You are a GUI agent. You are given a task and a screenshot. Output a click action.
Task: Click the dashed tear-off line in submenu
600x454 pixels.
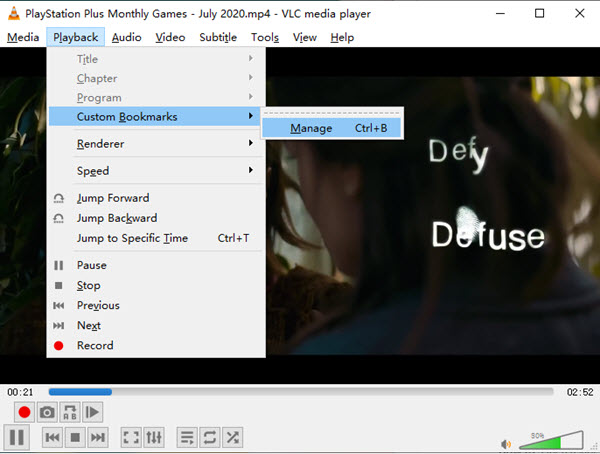(332, 113)
